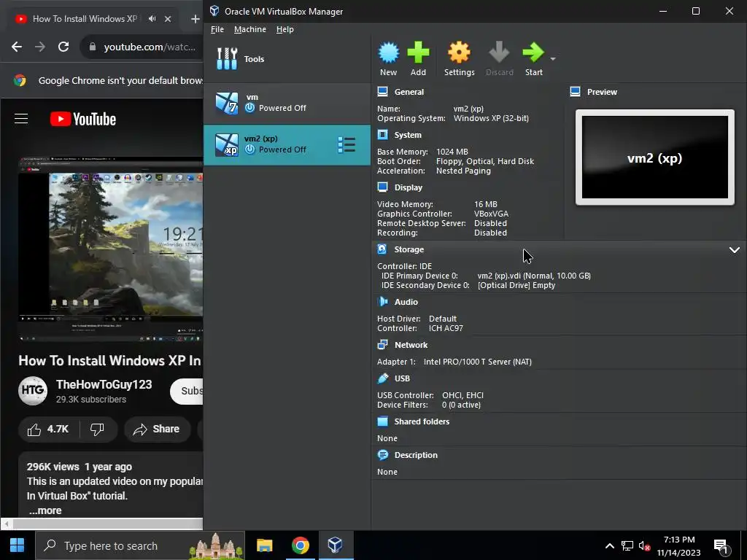Click the Add machine icon
747x560 pixels.
point(418,52)
